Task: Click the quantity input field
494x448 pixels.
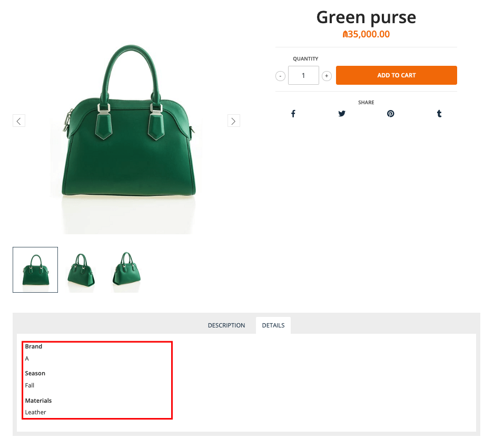Action: [x=303, y=76]
